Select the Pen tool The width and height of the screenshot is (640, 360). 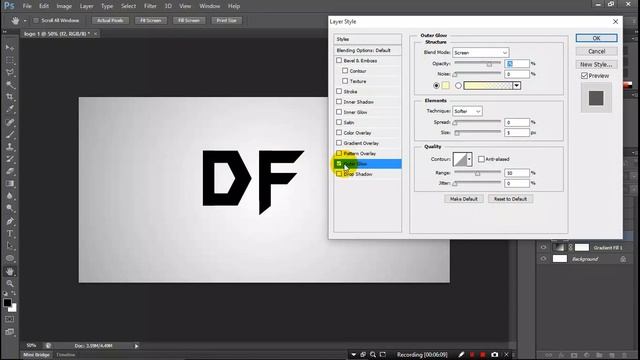[10, 221]
